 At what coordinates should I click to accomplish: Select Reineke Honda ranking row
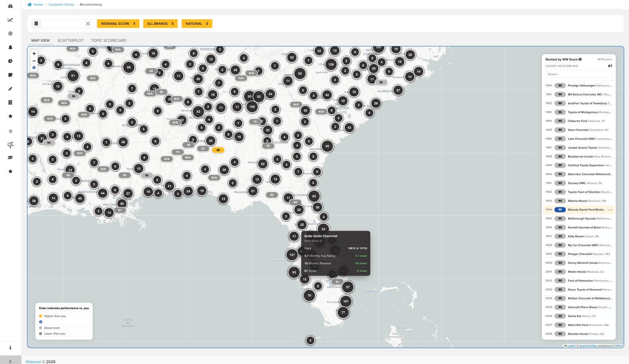click(x=579, y=334)
